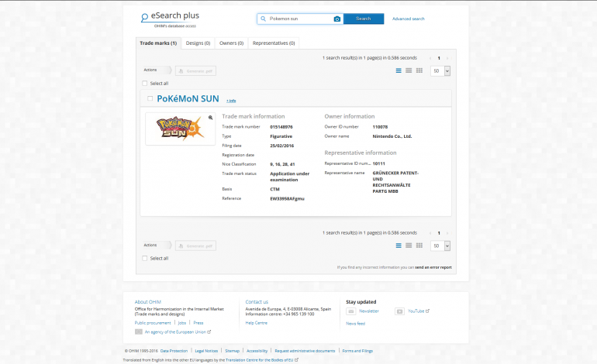597x364 pixels.
Task: Click the blue Search button
Action: [x=363, y=19]
